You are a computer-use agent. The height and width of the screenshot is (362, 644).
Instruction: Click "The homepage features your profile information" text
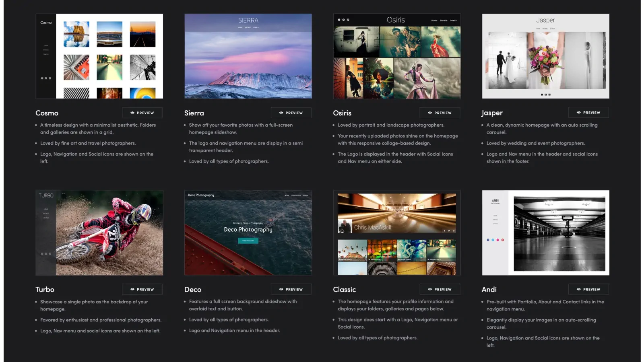(x=396, y=305)
